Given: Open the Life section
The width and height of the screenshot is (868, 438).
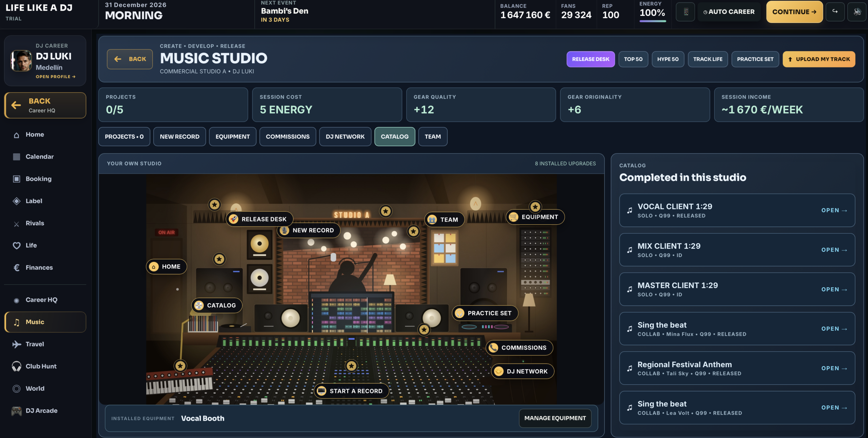Looking at the screenshot, I should click(x=45, y=245).
